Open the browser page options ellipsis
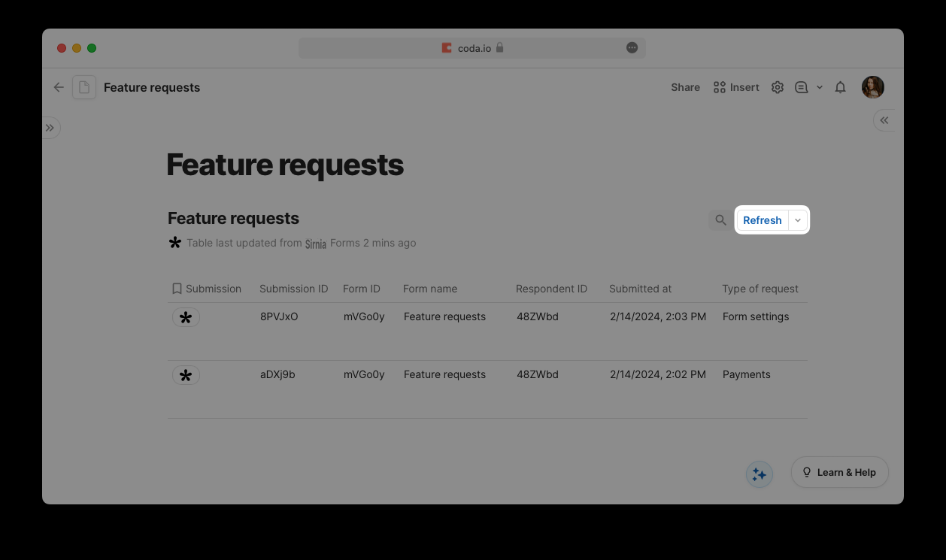The height and width of the screenshot is (560, 946). (x=632, y=48)
